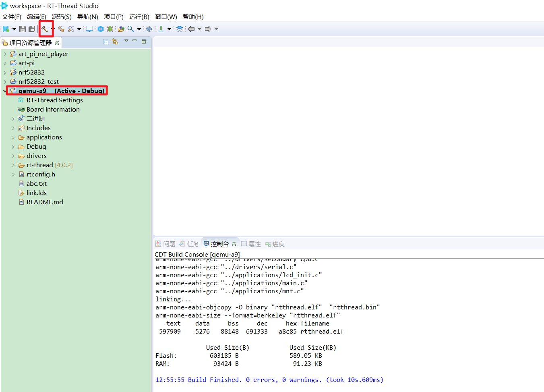Click the Save file toolbar icon

pyautogui.click(x=23, y=29)
